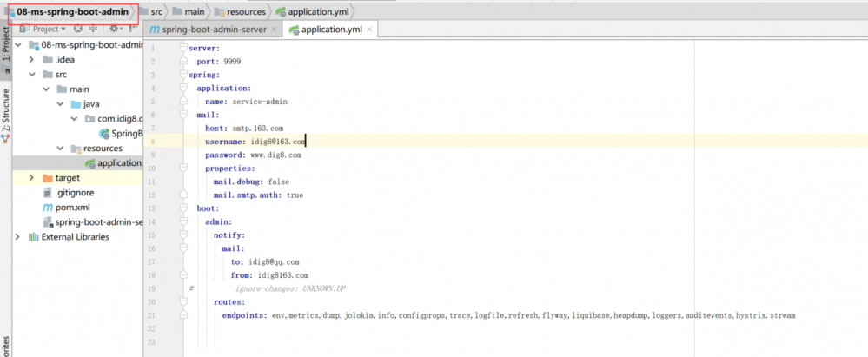The height and width of the screenshot is (357, 868).
Task: Click the application.yml breadcrumb
Action: (318, 11)
